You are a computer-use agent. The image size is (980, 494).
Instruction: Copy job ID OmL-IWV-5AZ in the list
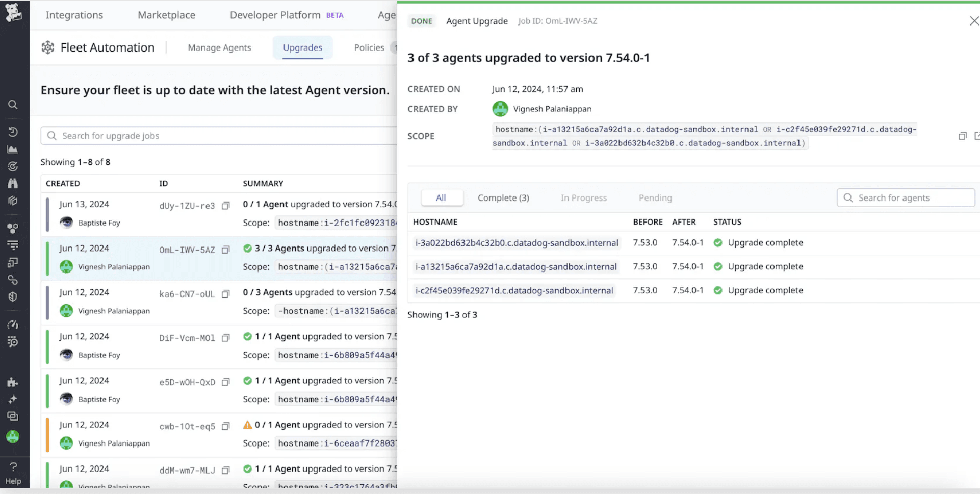pyautogui.click(x=225, y=250)
